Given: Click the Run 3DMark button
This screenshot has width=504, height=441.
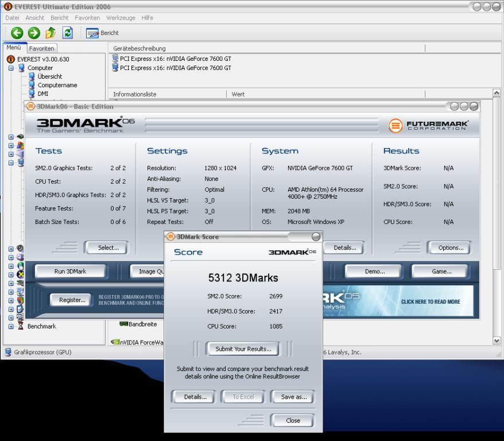Looking at the screenshot, I should coord(70,271).
